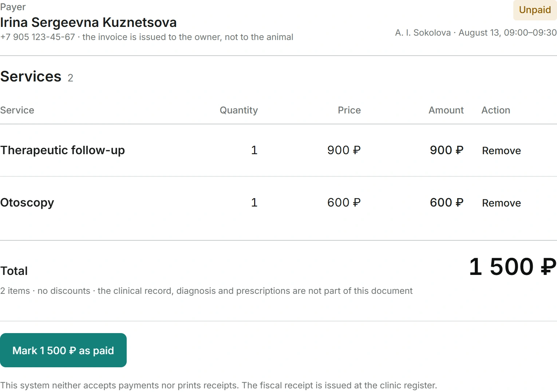Click the fiscal receipt disclaimer text
557x392 pixels.
(218, 385)
